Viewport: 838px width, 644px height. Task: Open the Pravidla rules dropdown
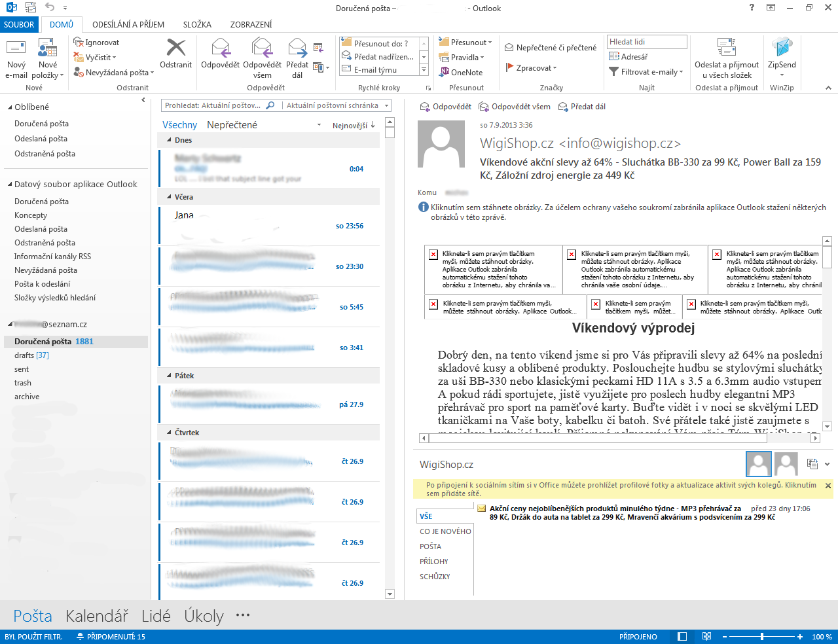tap(462, 58)
